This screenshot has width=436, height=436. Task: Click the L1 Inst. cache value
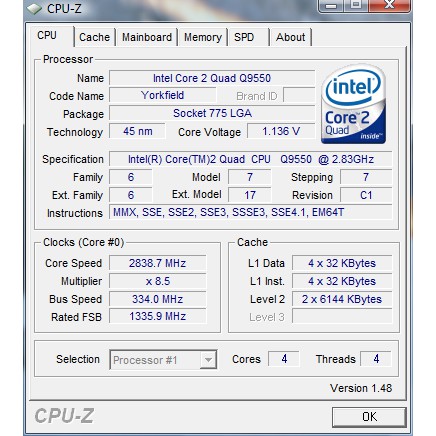coord(342,281)
